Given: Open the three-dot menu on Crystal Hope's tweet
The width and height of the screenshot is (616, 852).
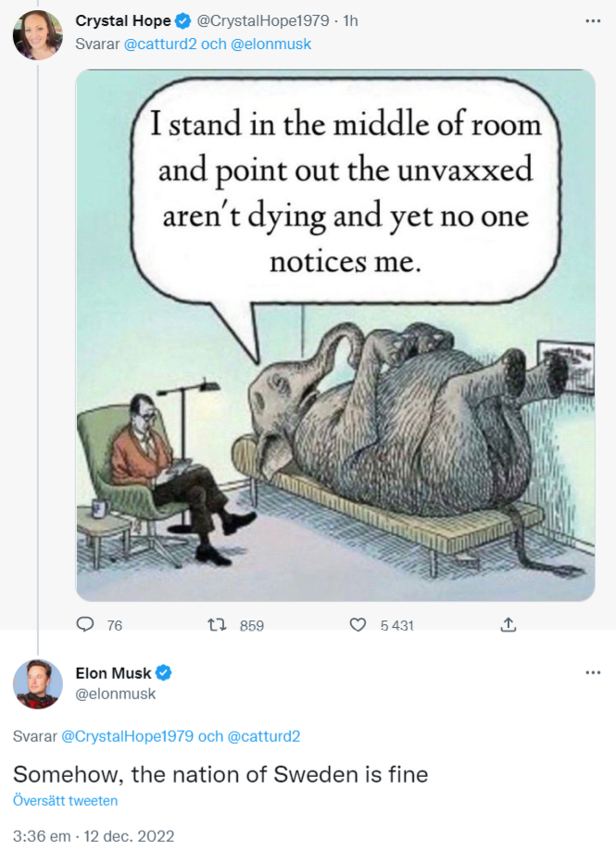Looking at the screenshot, I should tap(593, 20).
